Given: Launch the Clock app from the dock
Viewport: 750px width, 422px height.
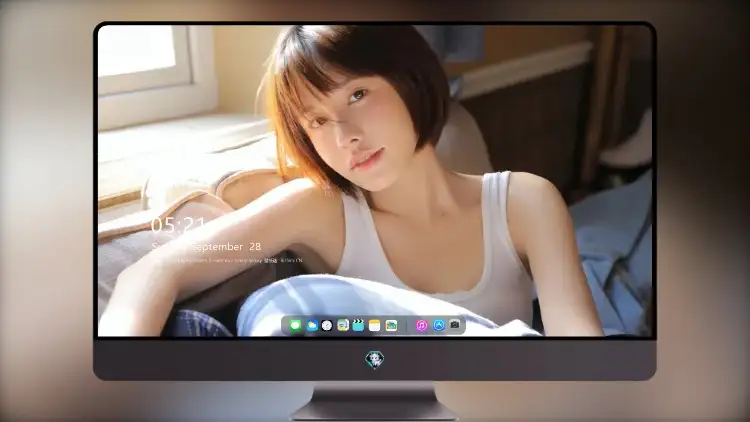Looking at the screenshot, I should pyautogui.click(x=327, y=326).
